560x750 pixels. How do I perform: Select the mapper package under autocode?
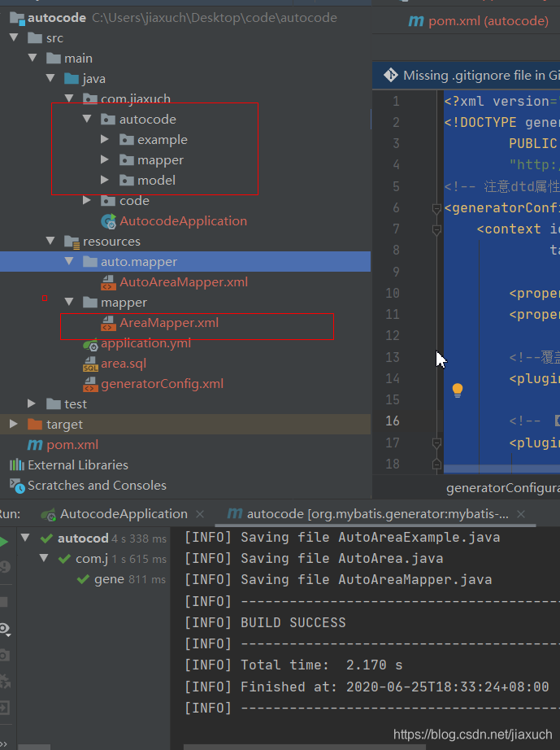(161, 160)
